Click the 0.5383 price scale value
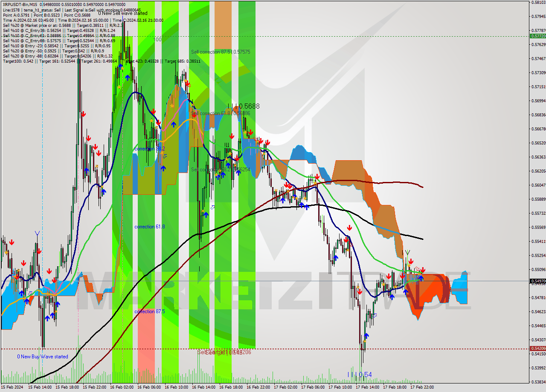546x392 pixels. pyautogui.click(x=539, y=382)
